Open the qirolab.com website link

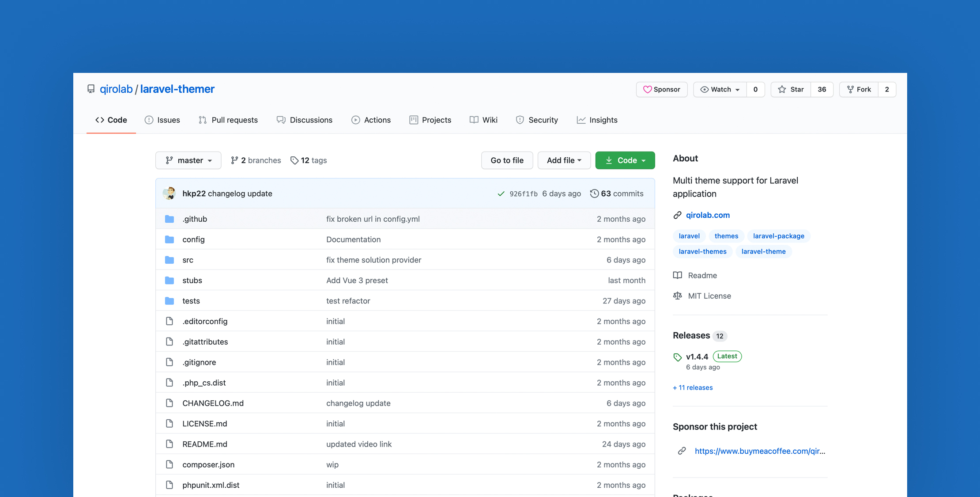coord(708,215)
